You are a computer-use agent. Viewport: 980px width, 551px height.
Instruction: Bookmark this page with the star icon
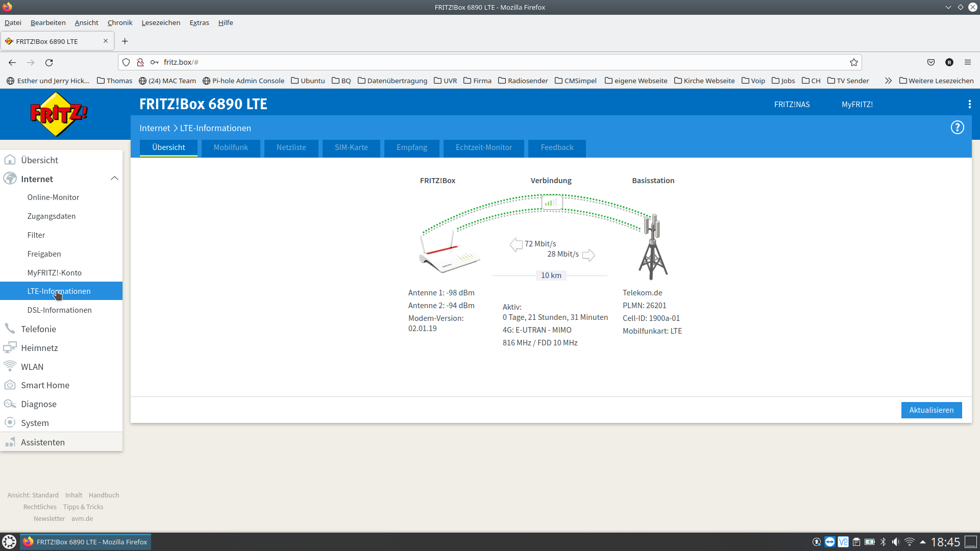pyautogui.click(x=853, y=62)
